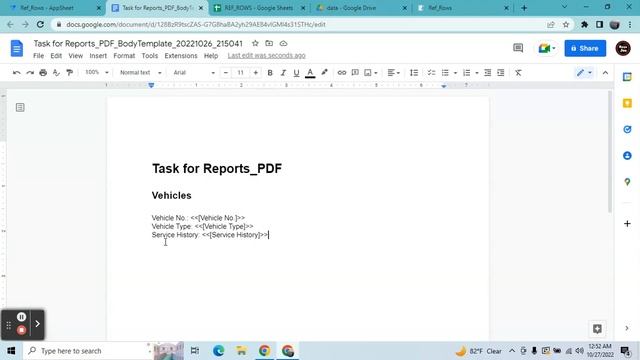The image size is (640, 360).
Task: Open the Insert menu
Action: click(x=98, y=56)
